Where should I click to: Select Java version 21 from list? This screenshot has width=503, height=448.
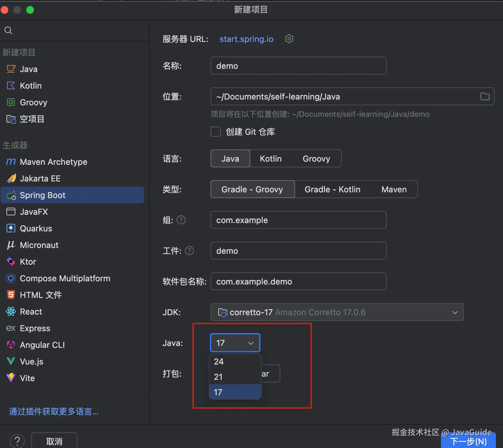click(x=235, y=377)
